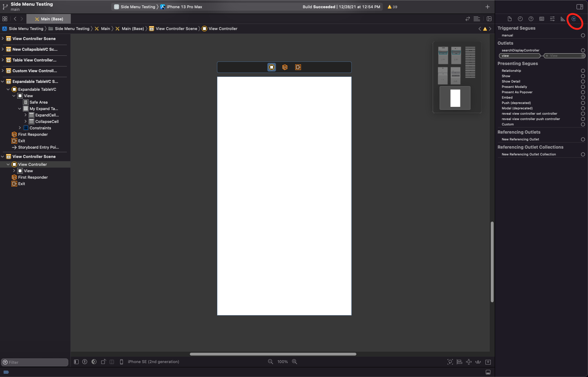Image resolution: width=588 pixels, height=377 pixels.
Task: Select the First Responder cube in scene dock
Action: tap(285, 67)
